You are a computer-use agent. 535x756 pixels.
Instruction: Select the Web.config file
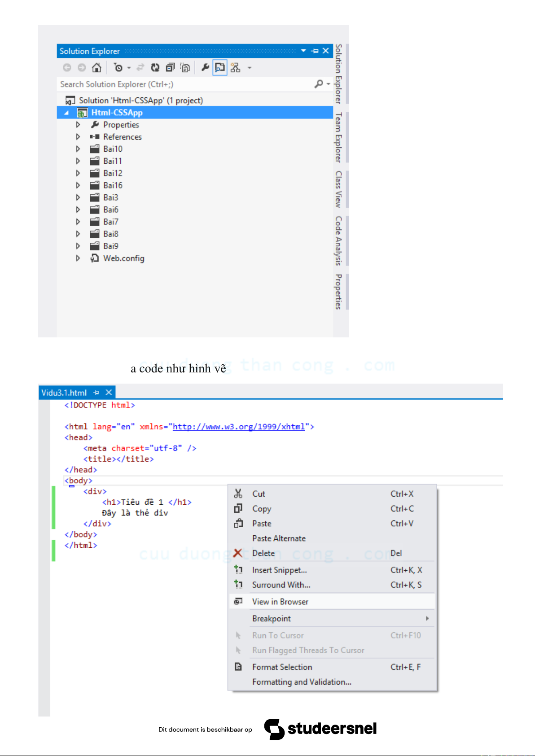pos(123,258)
